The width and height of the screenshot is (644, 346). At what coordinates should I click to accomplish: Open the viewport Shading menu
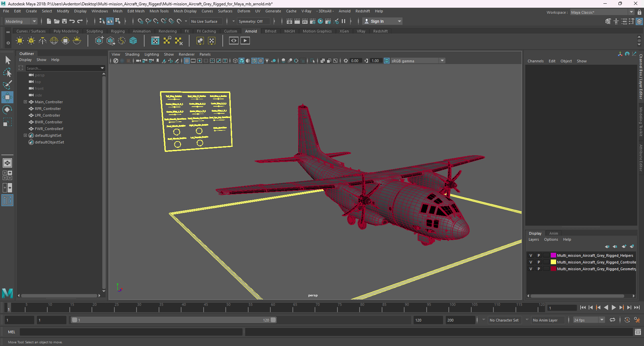coord(132,54)
